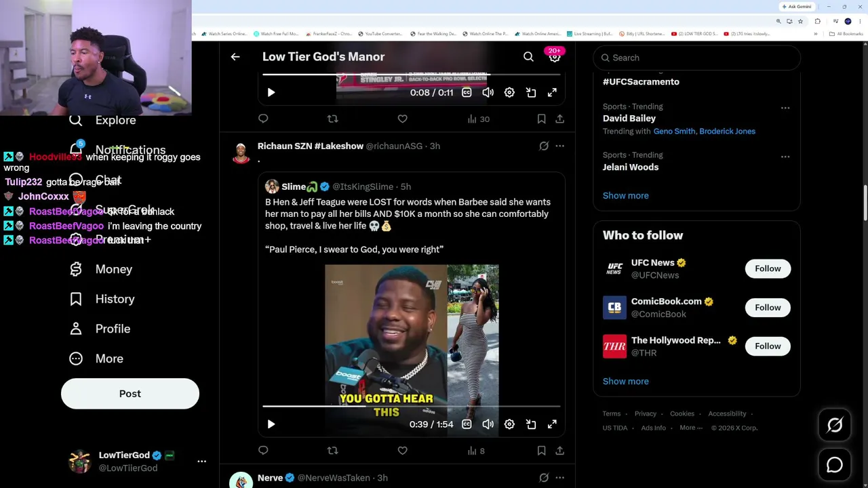Mute the 0:39 / 1:54 video
This screenshot has height=488, width=868.
(488, 424)
